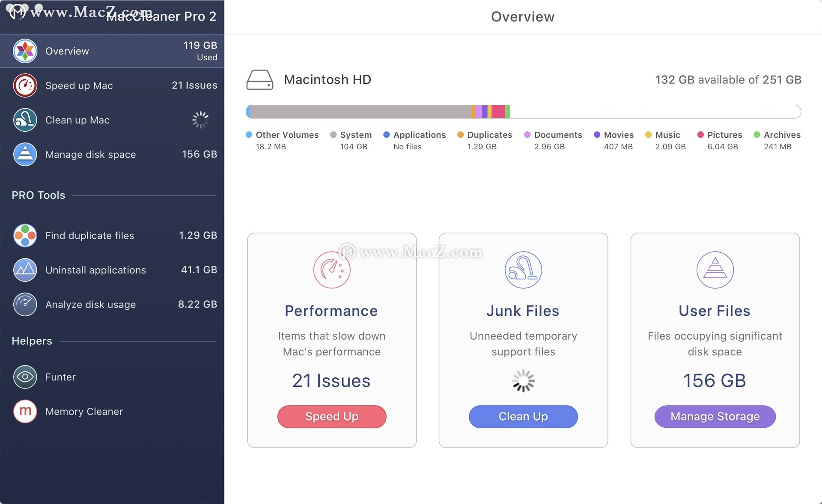822x504 pixels.
Task: Open Manage disk space section
Action: coord(112,154)
